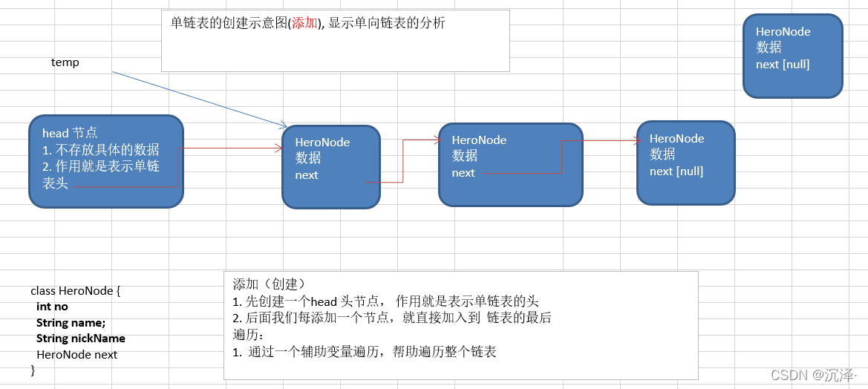Click the line 后面我们每添加一个节点
The height and width of the screenshot is (389, 868).
[392, 318]
